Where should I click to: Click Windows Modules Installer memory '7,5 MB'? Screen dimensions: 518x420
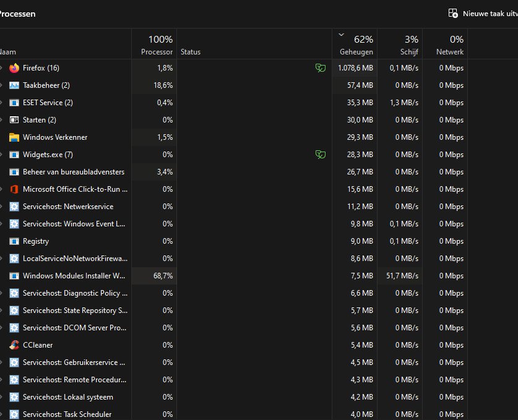[362, 276]
